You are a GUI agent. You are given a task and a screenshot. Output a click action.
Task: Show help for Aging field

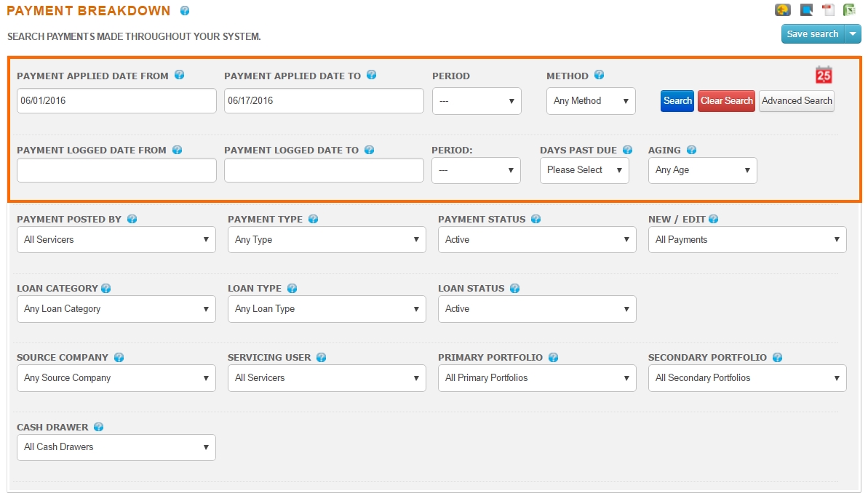coord(691,150)
